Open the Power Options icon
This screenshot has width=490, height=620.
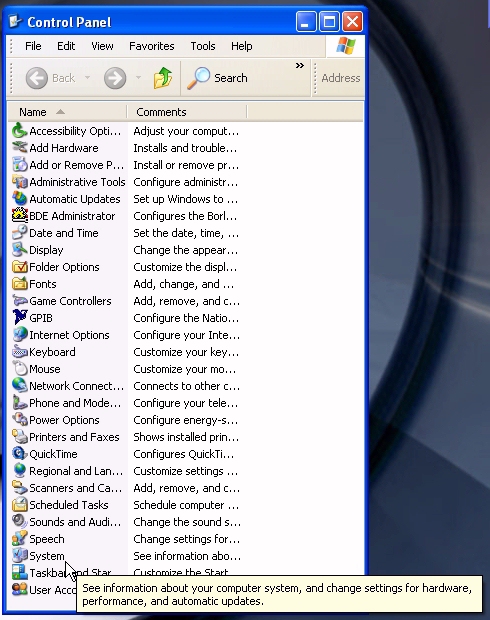point(19,420)
